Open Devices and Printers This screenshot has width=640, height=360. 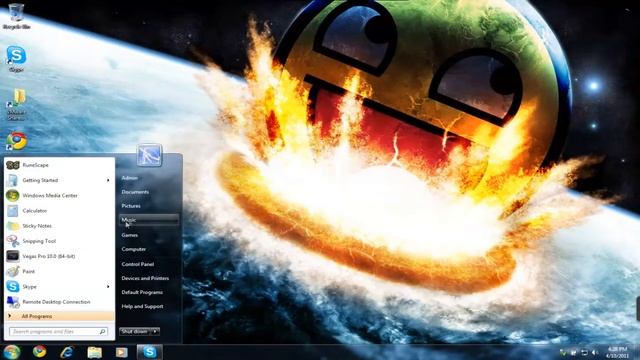pos(145,278)
